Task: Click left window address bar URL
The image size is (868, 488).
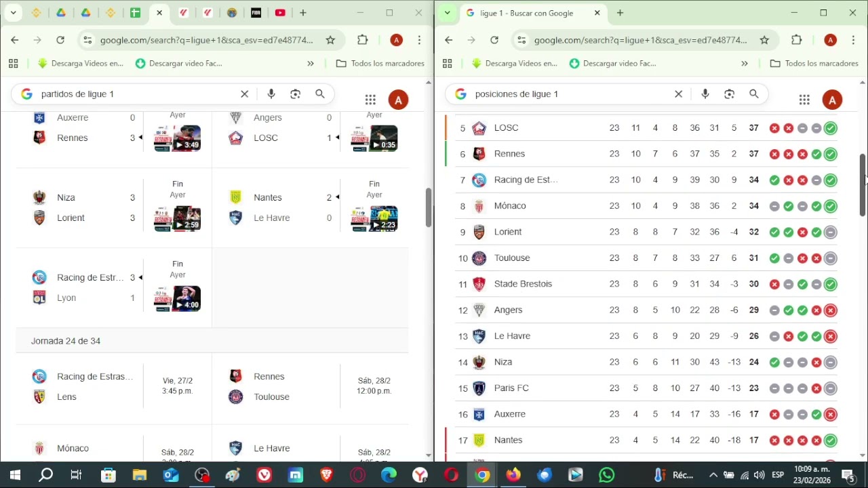Action: [207, 40]
